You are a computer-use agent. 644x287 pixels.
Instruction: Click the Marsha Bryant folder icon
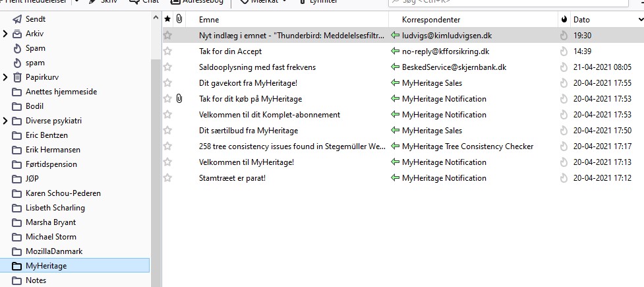[17, 222]
